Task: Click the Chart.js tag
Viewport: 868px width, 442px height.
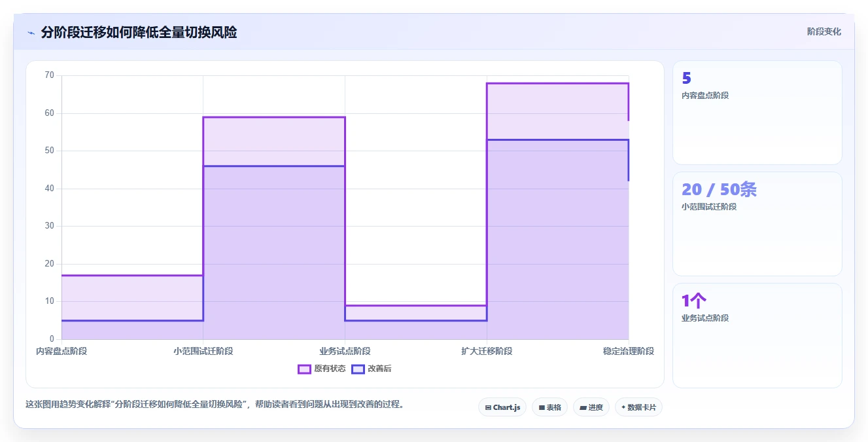Action: pos(502,407)
